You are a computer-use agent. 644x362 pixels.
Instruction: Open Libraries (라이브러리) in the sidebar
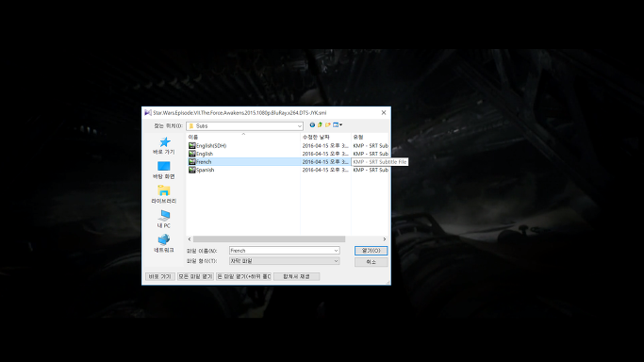164,194
